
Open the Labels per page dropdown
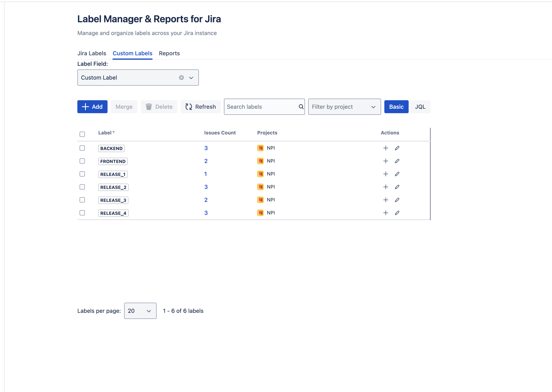pyautogui.click(x=140, y=311)
